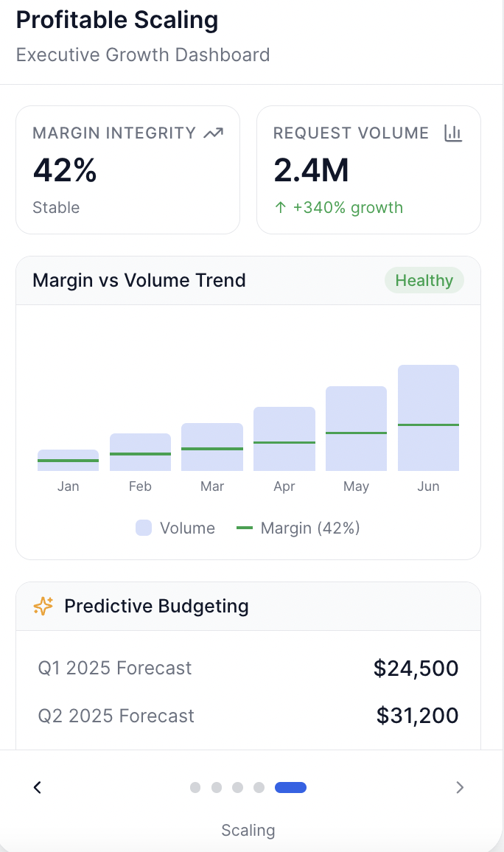Click the Margin Integrity 42% card
Image resolution: width=504 pixels, height=852 pixels.
point(128,170)
